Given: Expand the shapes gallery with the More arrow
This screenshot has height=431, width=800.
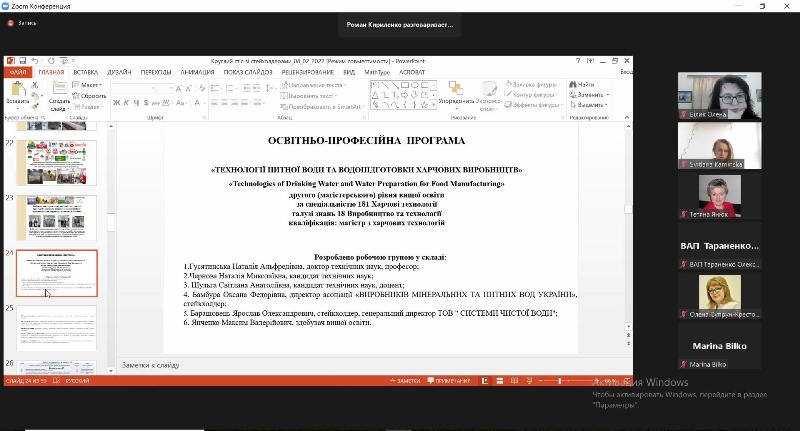Looking at the screenshot, I should tap(434, 105).
